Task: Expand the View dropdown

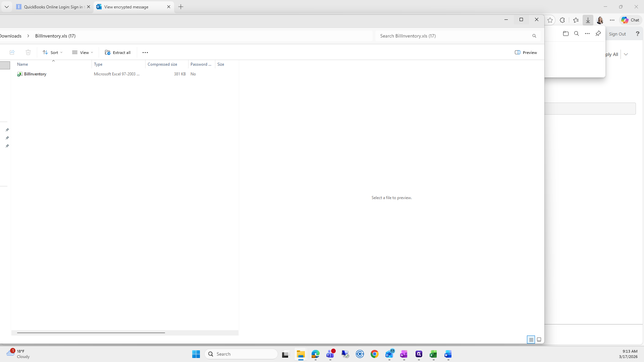Action: coord(83,52)
